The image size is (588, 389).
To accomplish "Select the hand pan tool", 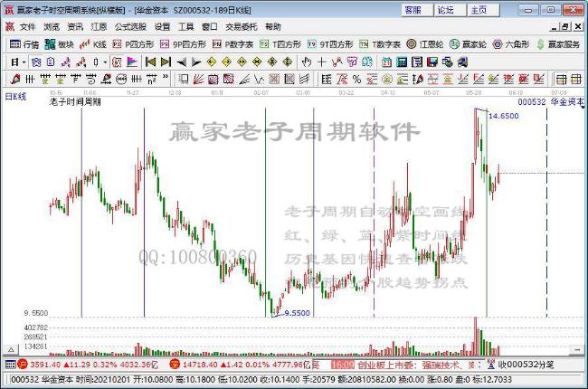I will (307, 62).
